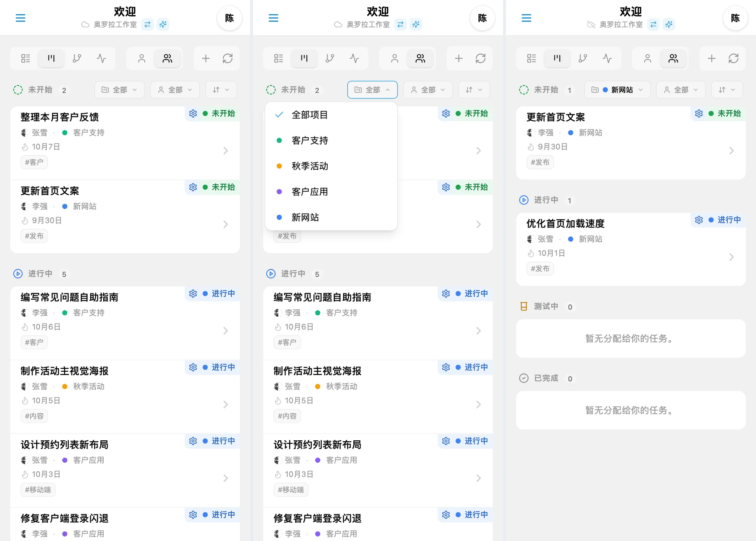Open task 更新首页文案 in right panel
The width and height of the screenshot is (756, 541).
pyautogui.click(x=631, y=143)
